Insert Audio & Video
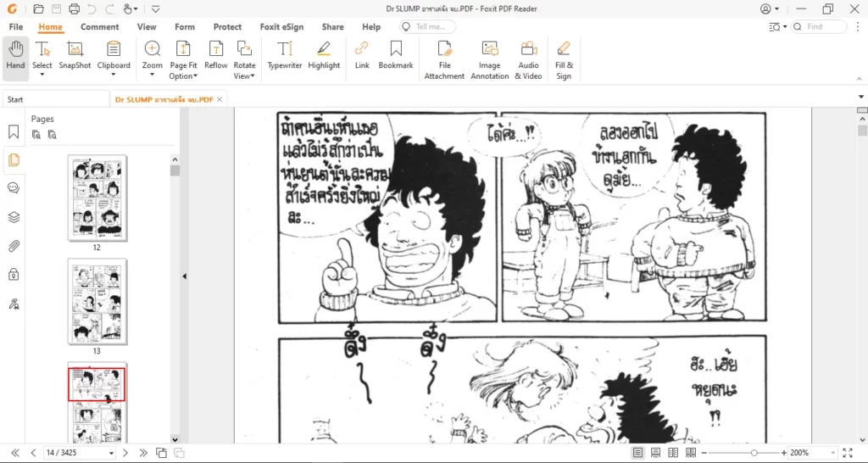 [529, 60]
